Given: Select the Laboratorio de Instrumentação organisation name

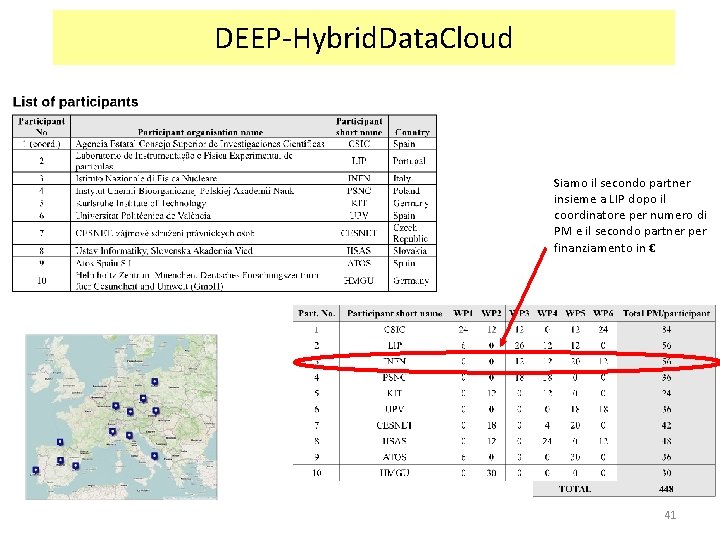Looking at the screenshot, I should [x=184, y=161].
